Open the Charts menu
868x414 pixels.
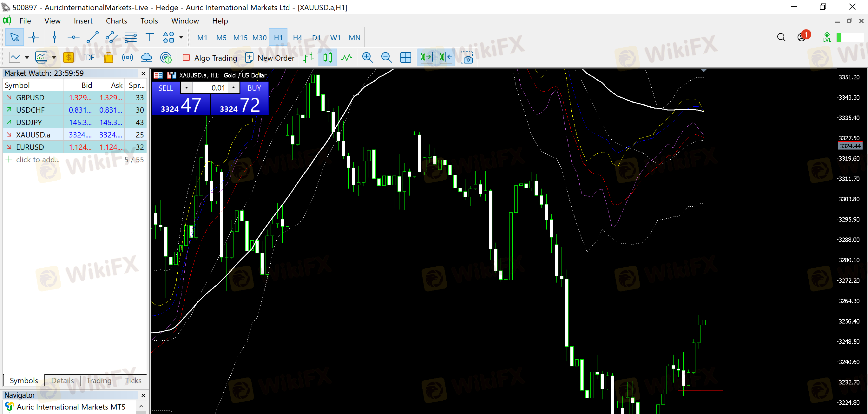pyautogui.click(x=116, y=21)
